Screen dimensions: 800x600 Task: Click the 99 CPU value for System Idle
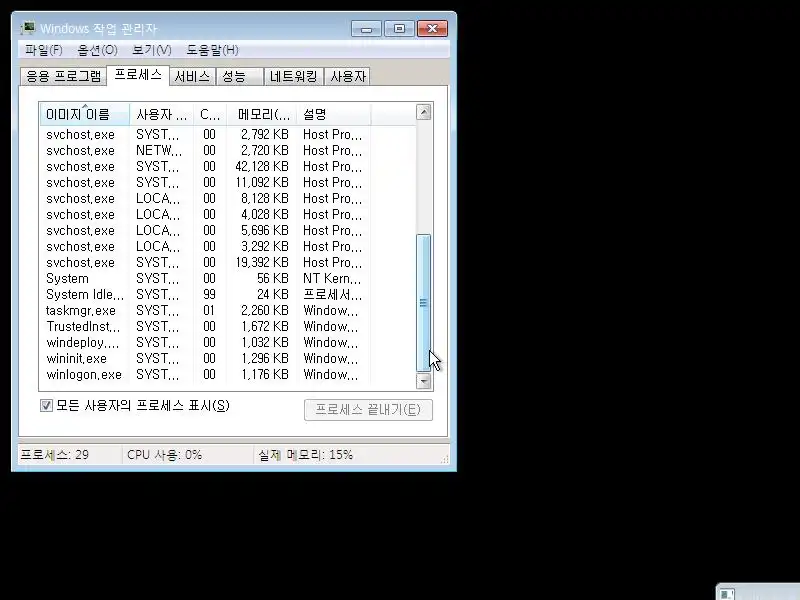pos(209,294)
